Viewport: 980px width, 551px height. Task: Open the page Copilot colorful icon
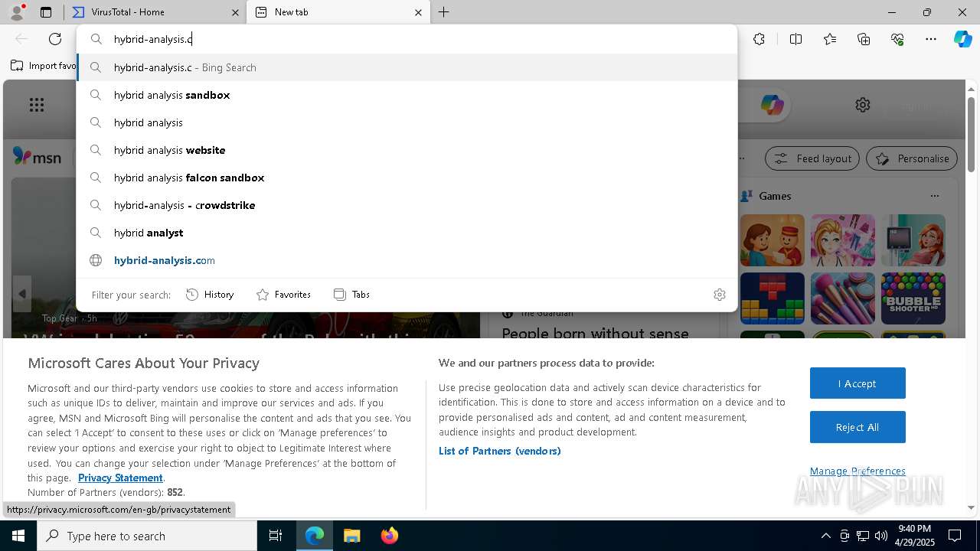pos(772,105)
